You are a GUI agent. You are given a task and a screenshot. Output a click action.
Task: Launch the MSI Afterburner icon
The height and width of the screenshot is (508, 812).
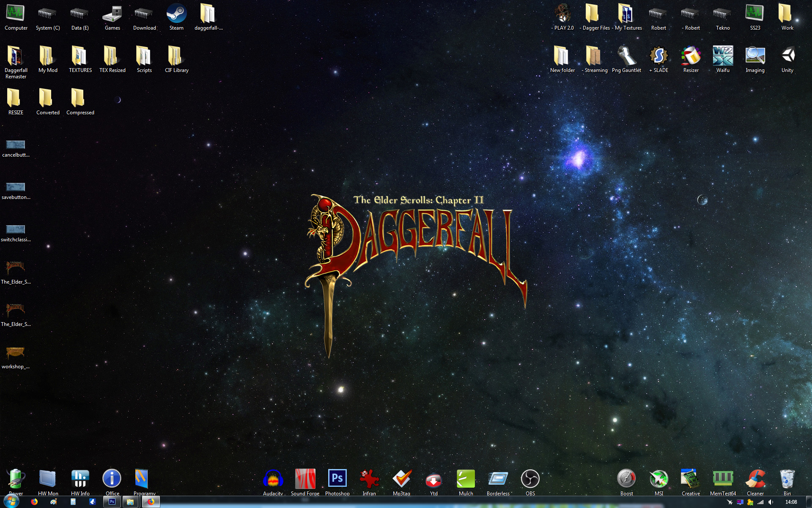pyautogui.click(x=658, y=482)
